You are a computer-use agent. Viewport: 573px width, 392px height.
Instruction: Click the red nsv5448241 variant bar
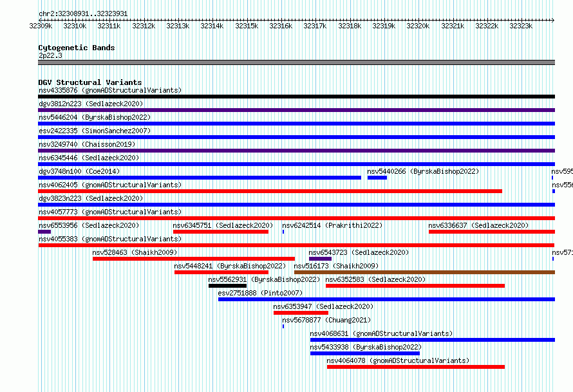point(221,272)
